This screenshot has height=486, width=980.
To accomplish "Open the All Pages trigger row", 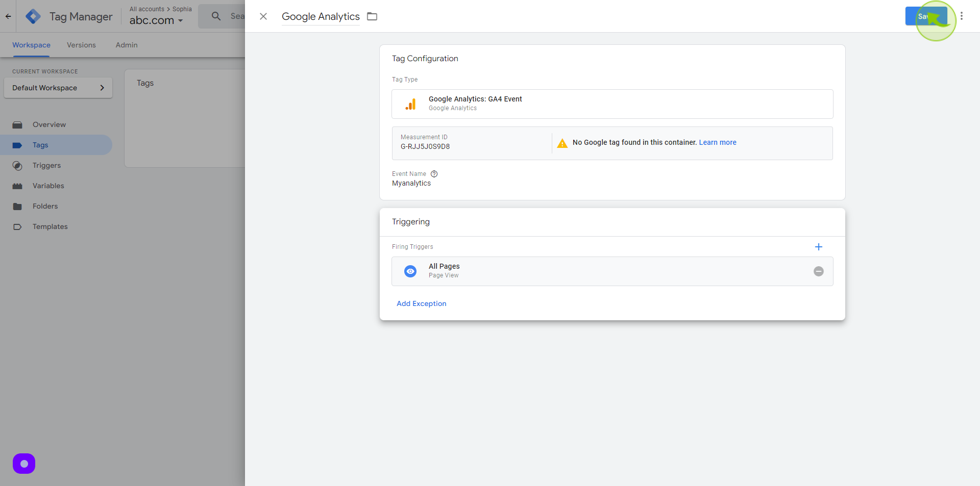I will point(612,271).
